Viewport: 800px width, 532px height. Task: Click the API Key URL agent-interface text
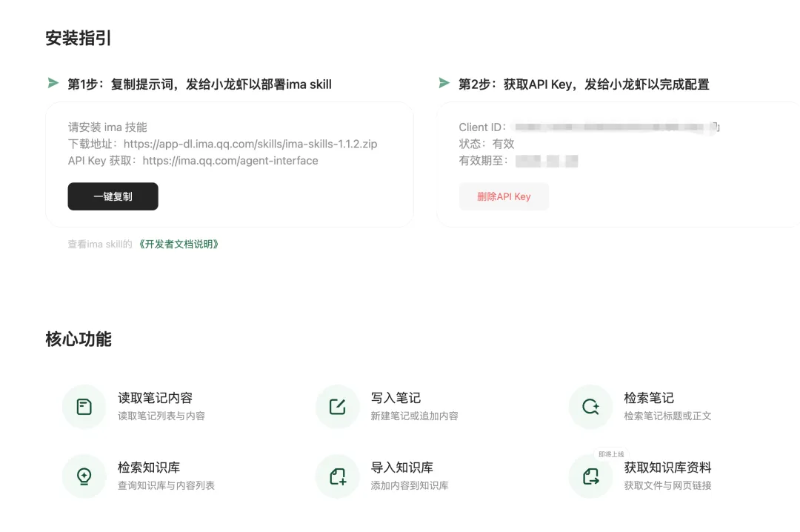230,161
